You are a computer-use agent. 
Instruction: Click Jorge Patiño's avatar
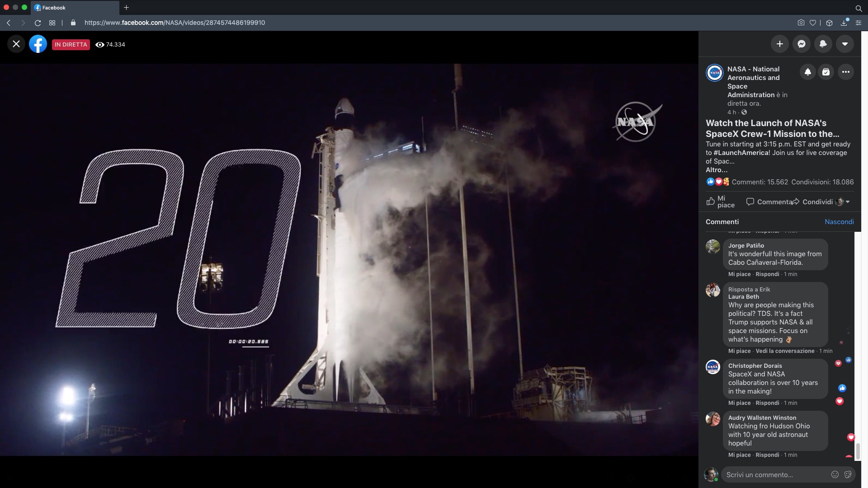[713, 246]
